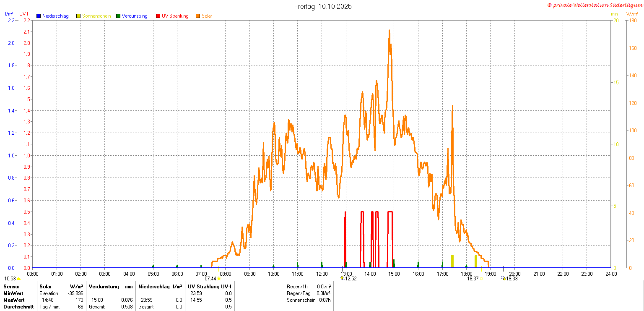Viewport: 644px width, 311px height.
Task: Click the Solar MaxWert value 173
Action: point(79,300)
